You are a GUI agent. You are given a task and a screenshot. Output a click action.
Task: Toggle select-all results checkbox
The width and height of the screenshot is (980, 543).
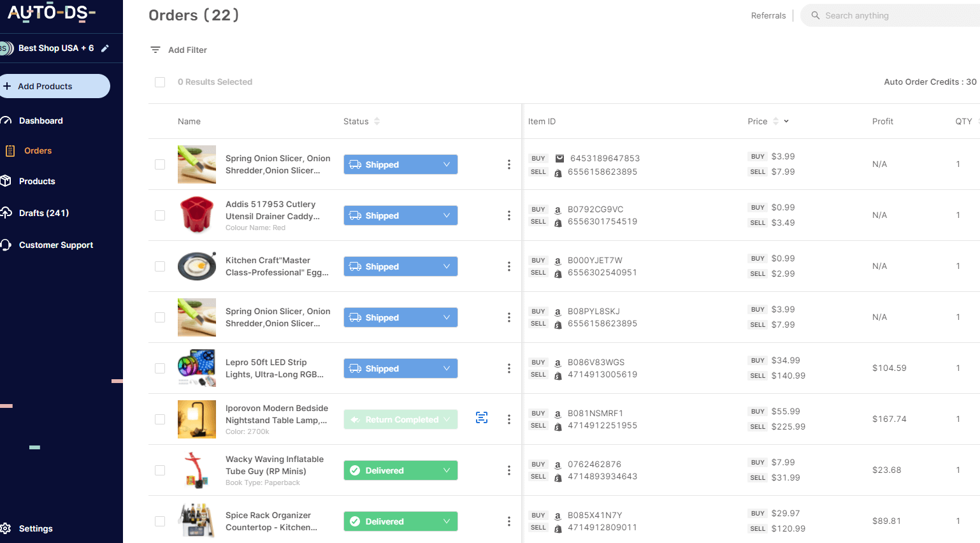(160, 82)
